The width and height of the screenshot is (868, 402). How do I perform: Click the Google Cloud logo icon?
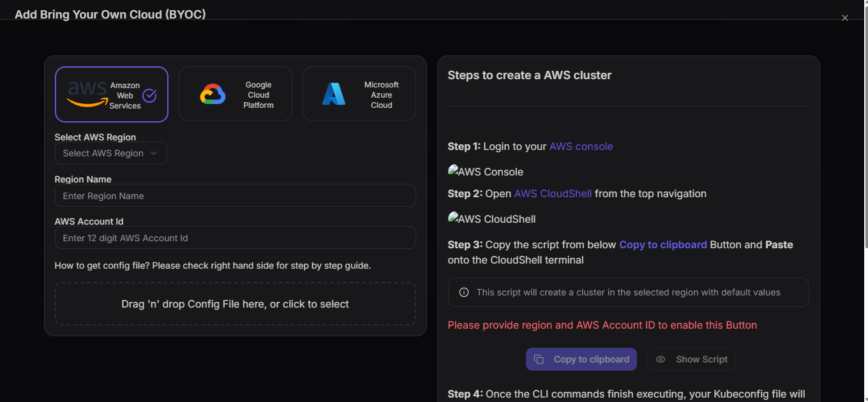pyautogui.click(x=213, y=94)
